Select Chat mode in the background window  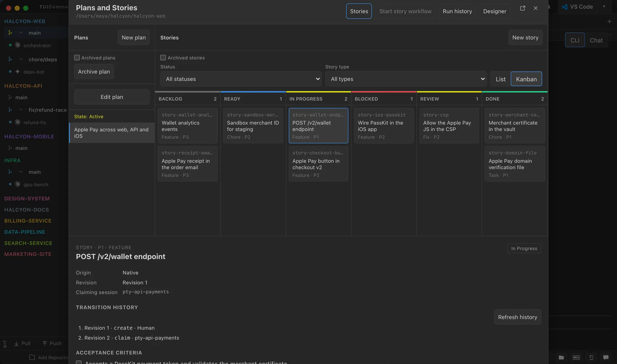click(x=596, y=40)
